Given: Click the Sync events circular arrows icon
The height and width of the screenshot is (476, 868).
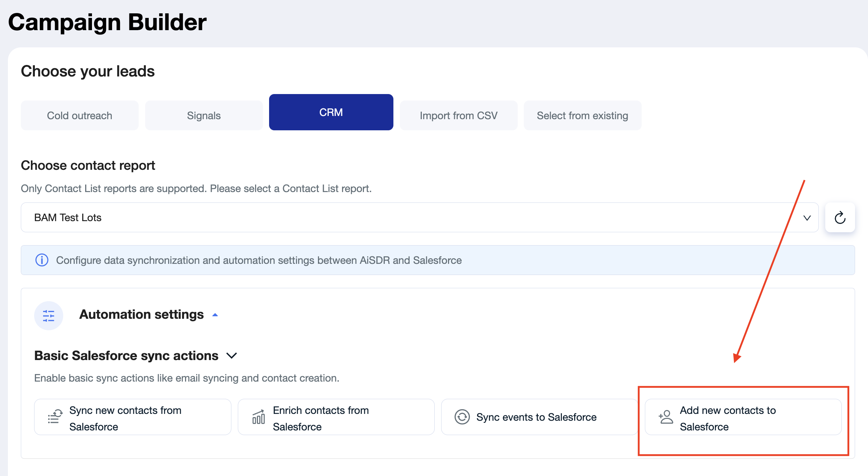Looking at the screenshot, I should pyautogui.click(x=462, y=417).
